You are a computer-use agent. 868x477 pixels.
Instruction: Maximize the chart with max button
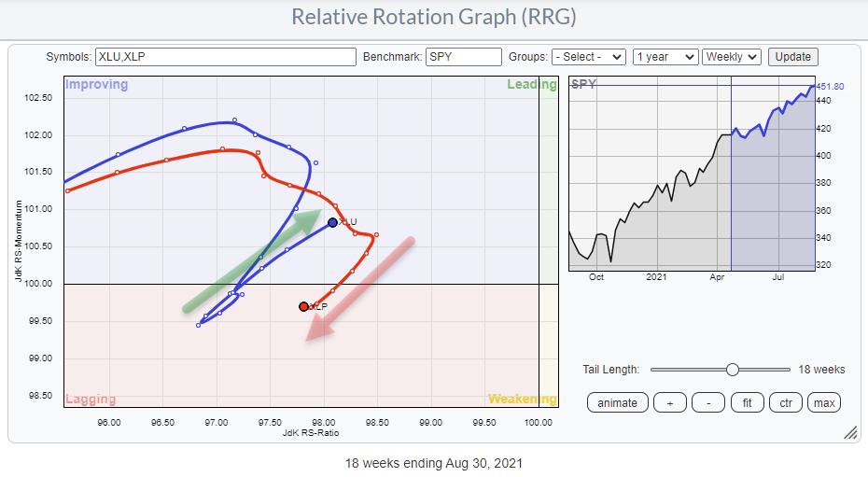(x=824, y=402)
